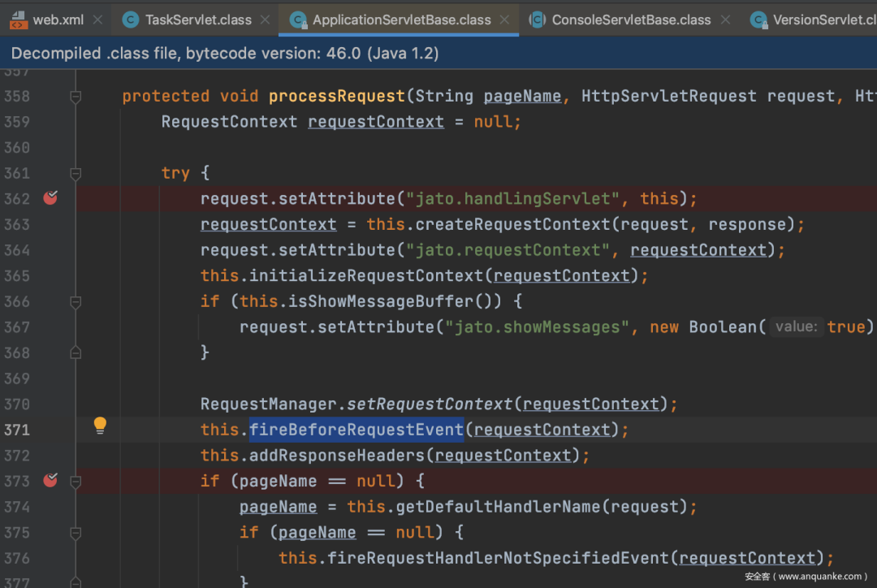Close the ApplicationServletBase.class tab

504,20
